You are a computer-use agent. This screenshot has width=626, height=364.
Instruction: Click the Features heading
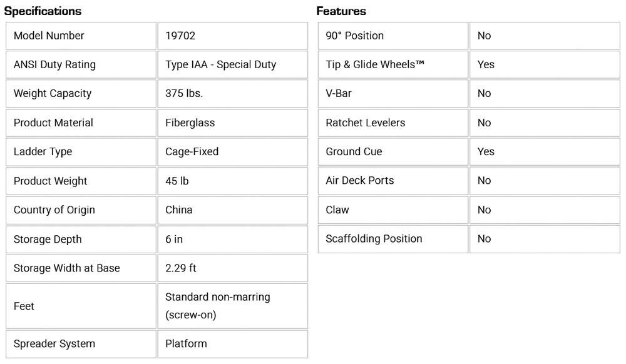[341, 11]
